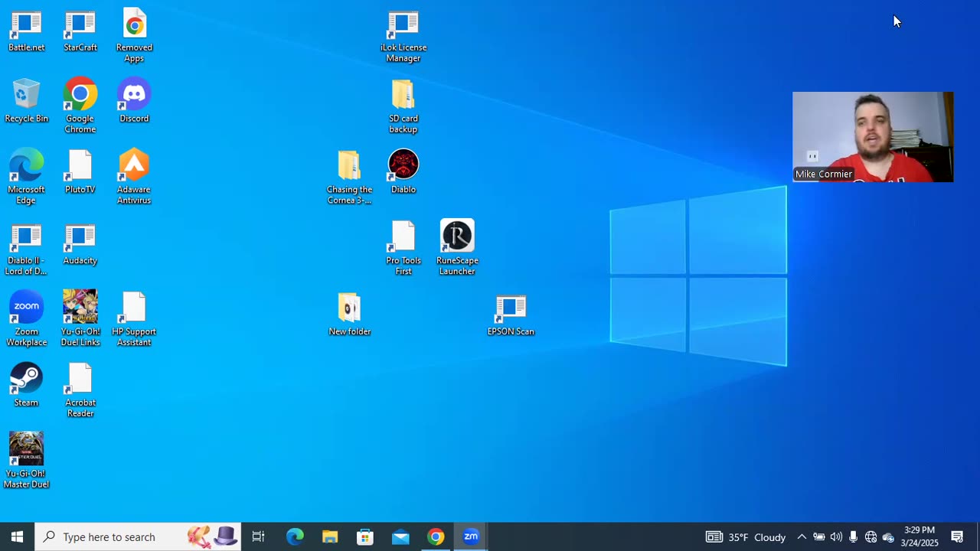Select the Audacity desktop shortcut
Viewport: 980px width, 551px height.
80,244
